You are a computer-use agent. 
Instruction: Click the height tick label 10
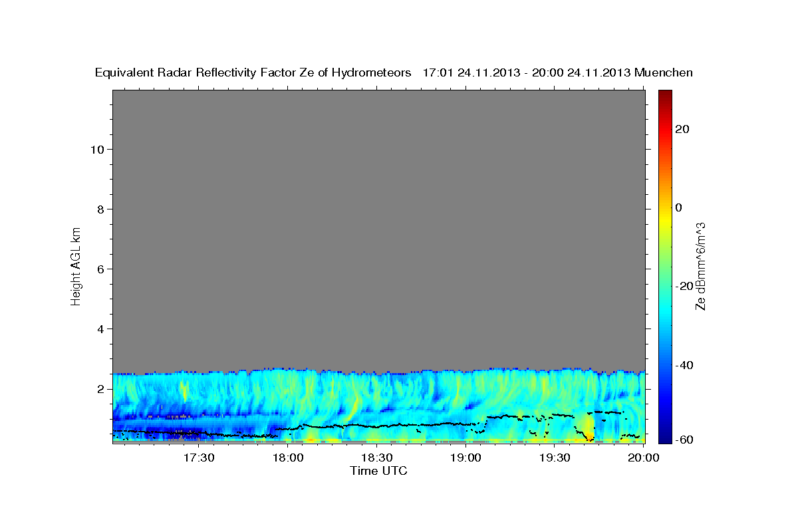(x=96, y=149)
